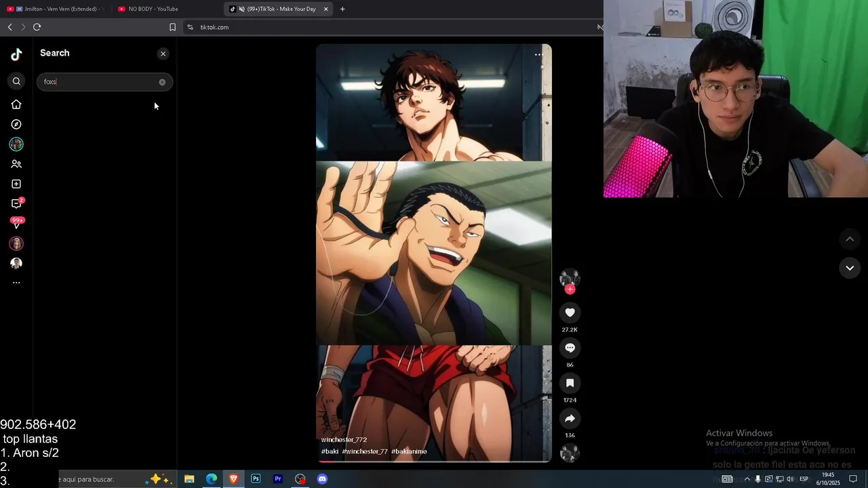Click the Brave browser taskbar icon
The width and height of the screenshot is (868, 488).
click(234, 479)
